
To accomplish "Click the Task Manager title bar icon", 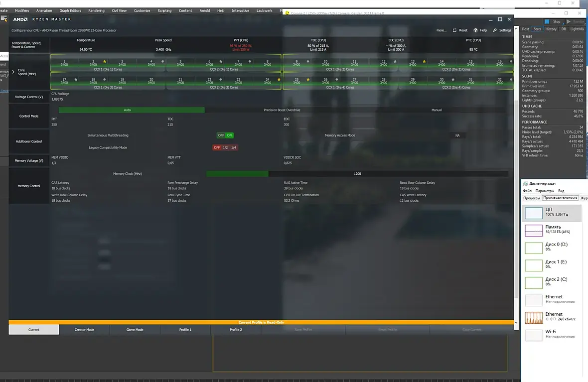I will point(525,184).
